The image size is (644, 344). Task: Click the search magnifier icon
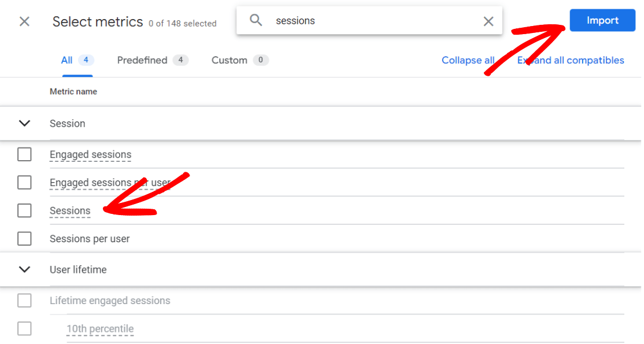tap(256, 21)
